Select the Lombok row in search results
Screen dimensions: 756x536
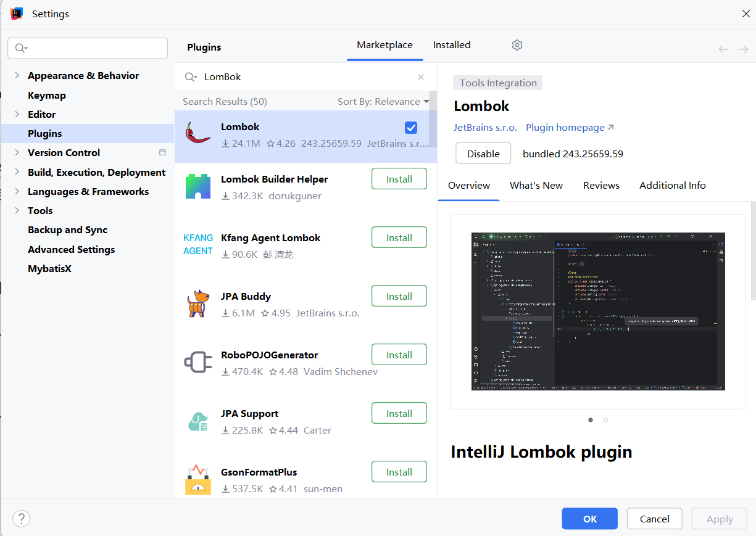pyautogui.click(x=305, y=136)
